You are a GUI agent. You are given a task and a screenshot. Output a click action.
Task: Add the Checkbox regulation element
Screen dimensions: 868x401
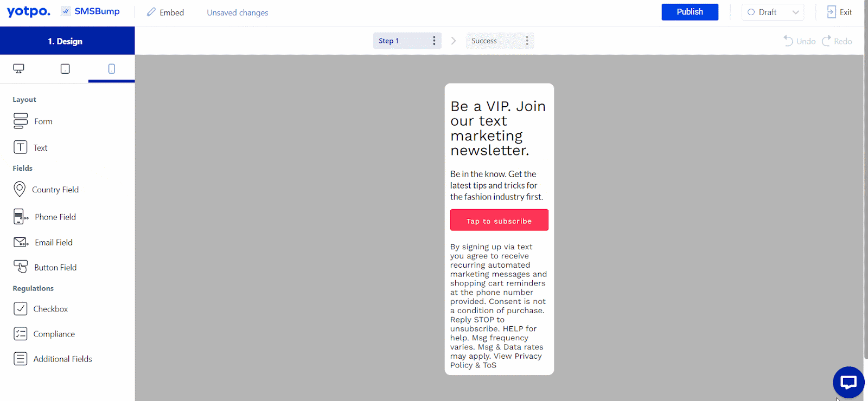(41, 309)
